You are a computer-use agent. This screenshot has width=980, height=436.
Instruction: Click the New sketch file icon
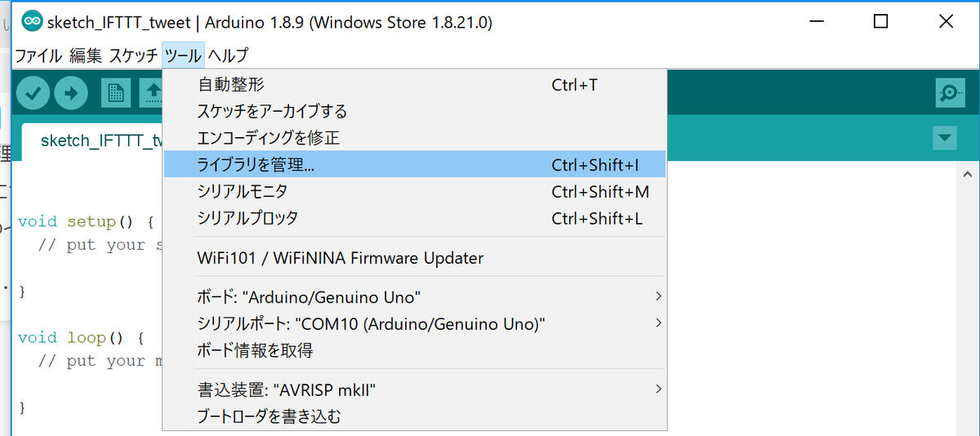(116, 92)
